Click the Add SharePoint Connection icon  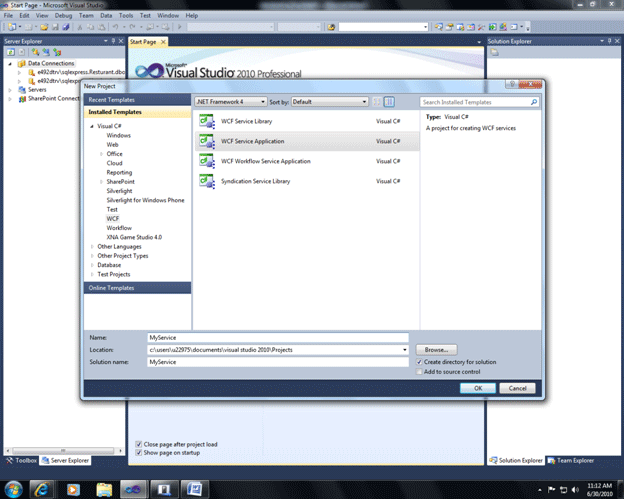click(57, 52)
